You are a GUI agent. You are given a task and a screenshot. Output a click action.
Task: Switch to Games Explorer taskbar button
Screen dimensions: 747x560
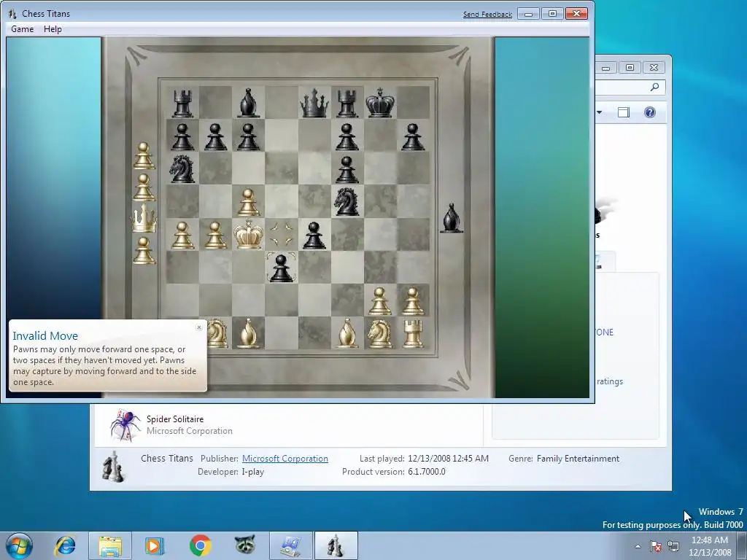pos(290,545)
